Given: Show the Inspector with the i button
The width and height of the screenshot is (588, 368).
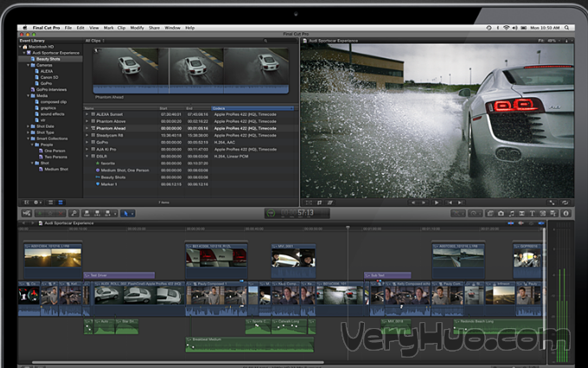Looking at the screenshot, I should coord(566,213).
